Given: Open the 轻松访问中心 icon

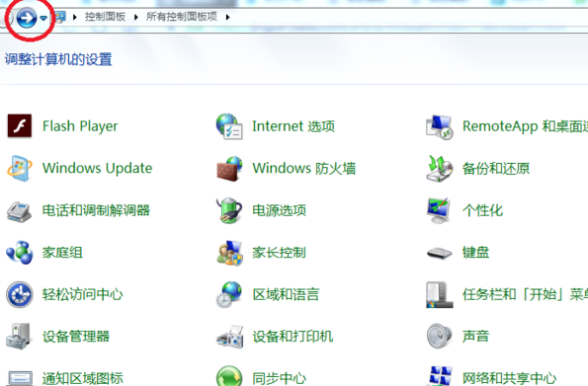Looking at the screenshot, I should [x=20, y=294].
